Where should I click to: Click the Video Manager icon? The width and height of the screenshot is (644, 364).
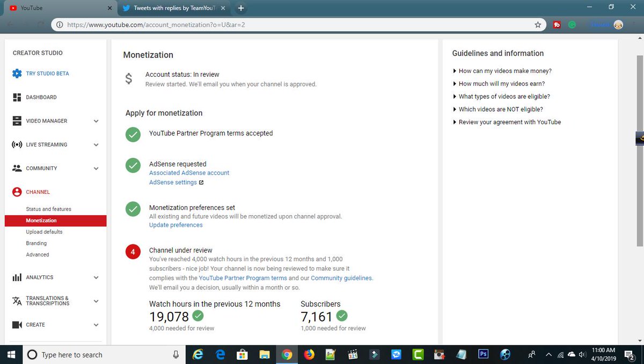coord(17,121)
